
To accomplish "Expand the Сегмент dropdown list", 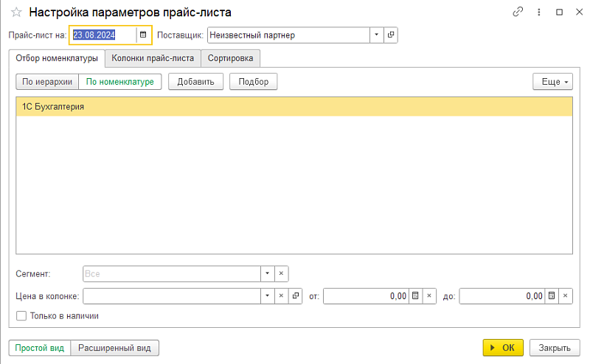I will point(266,273).
